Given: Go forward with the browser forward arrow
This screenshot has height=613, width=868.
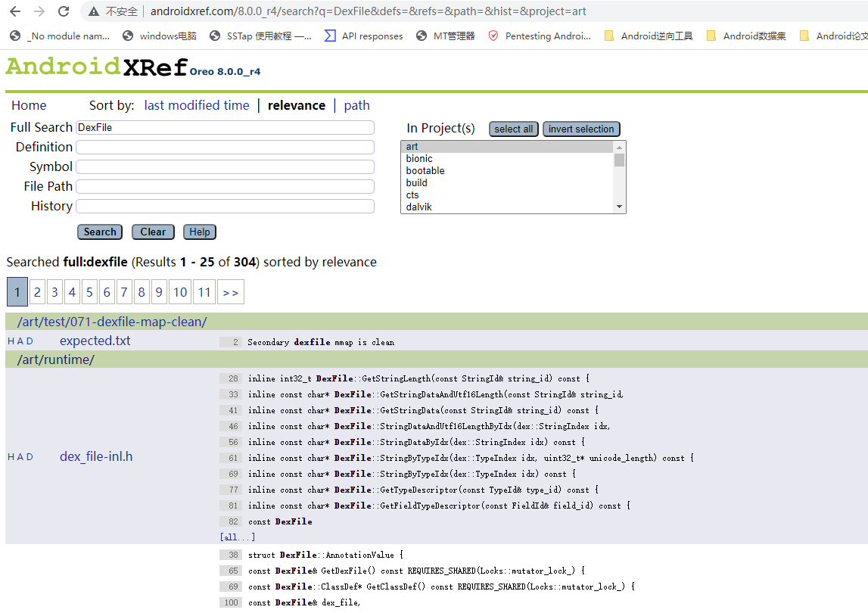Looking at the screenshot, I should (x=39, y=11).
